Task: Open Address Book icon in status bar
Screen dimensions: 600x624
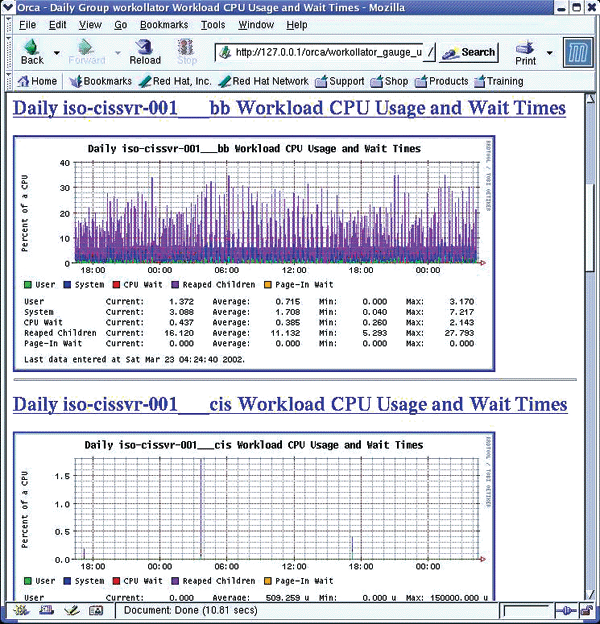Action: point(96,610)
